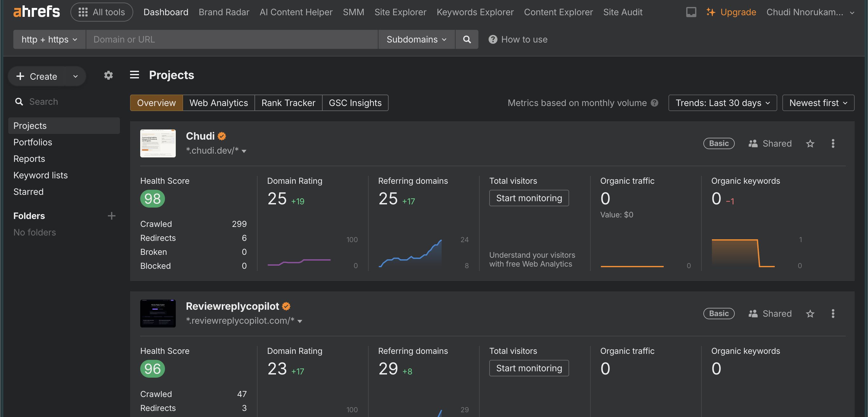
Task: Open Site Explorer
Action: pyautogui.click(x=400, y=12)
